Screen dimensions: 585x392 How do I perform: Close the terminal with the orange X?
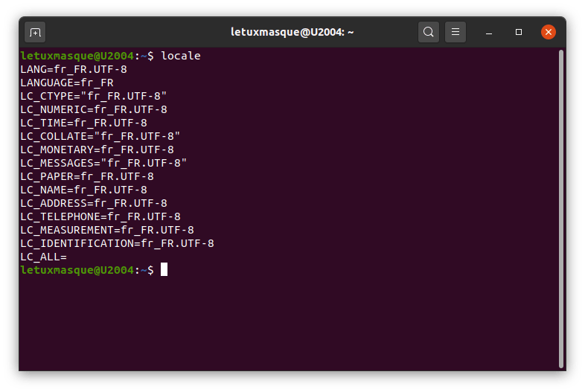click(x=549, y=32)
